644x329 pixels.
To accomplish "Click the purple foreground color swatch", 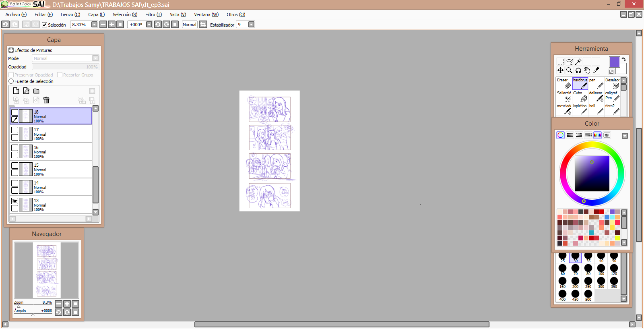I will coord(614,62).
